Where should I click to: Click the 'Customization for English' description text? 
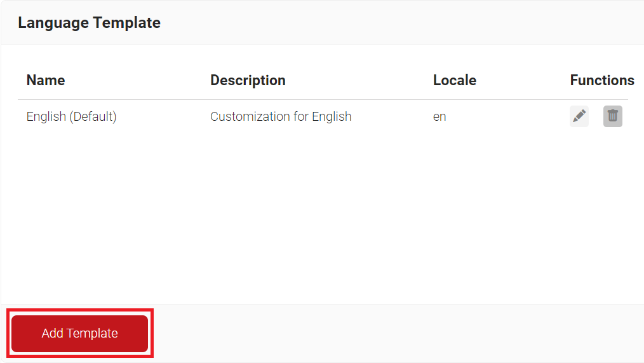pos(281,116)
